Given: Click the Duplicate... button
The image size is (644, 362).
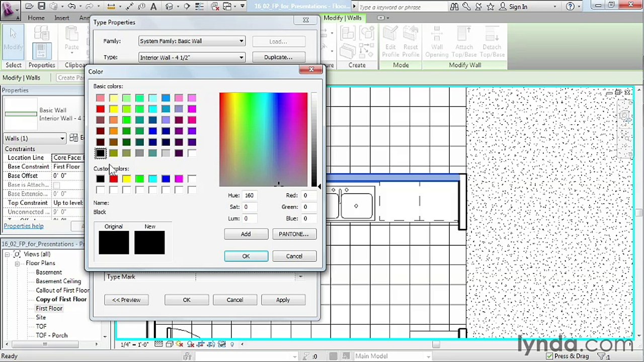Looking at the screenshot, I should [x=278, y=57].
